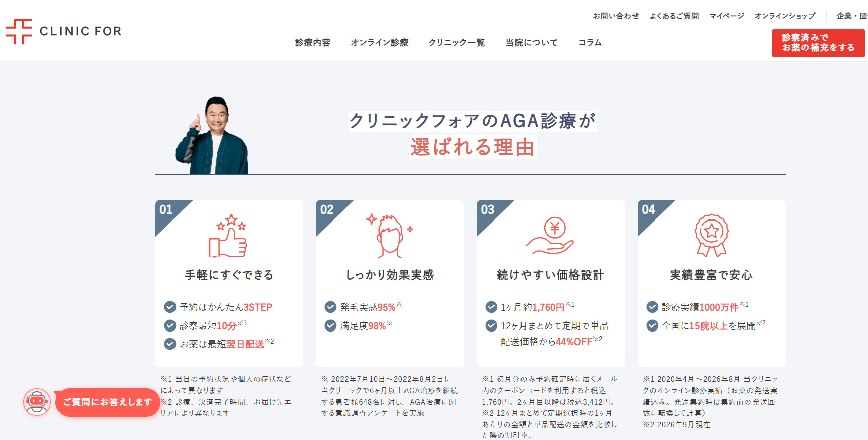Open 当院について in the navigation
This screenshot has width=868, height=440.
[x=532, y=43]
